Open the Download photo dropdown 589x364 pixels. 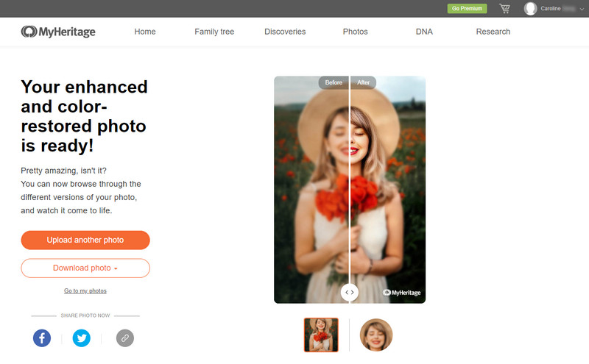click(85, 268)
